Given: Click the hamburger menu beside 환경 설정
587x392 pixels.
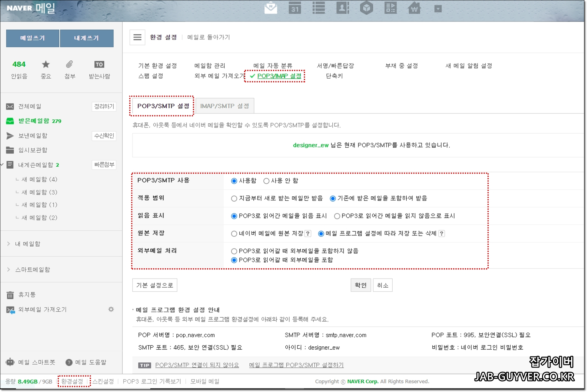Looking at the screenshot, I should [137, 37].
